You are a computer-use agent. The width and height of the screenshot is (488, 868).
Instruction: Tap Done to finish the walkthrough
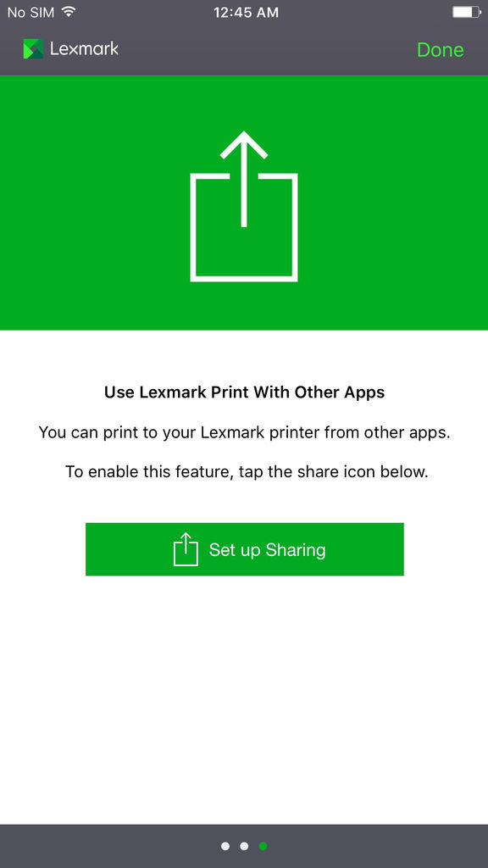440,50
